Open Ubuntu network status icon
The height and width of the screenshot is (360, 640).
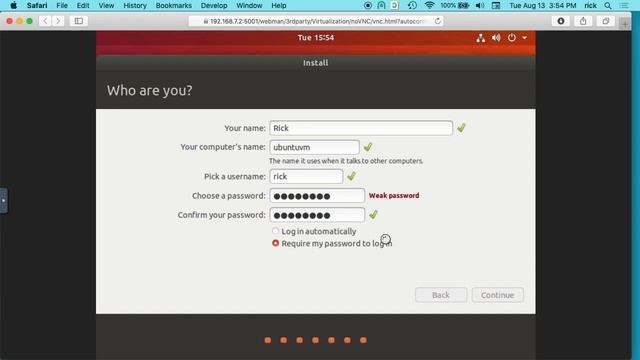481,38
